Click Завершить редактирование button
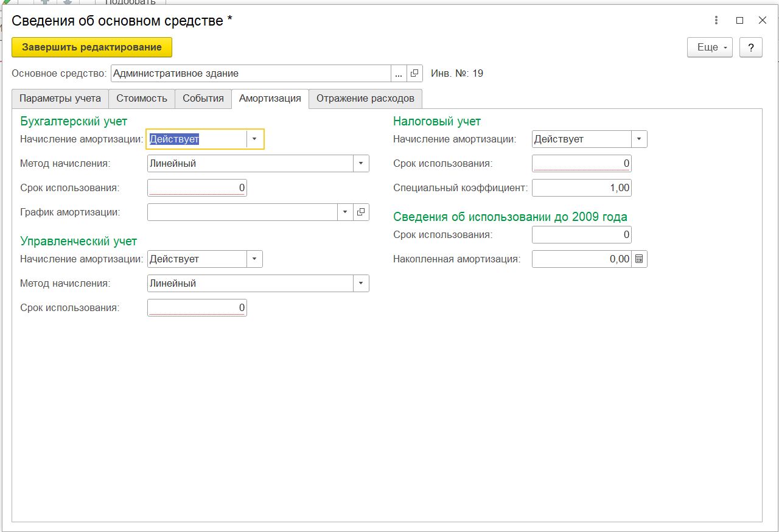 (x=92, y=47)
